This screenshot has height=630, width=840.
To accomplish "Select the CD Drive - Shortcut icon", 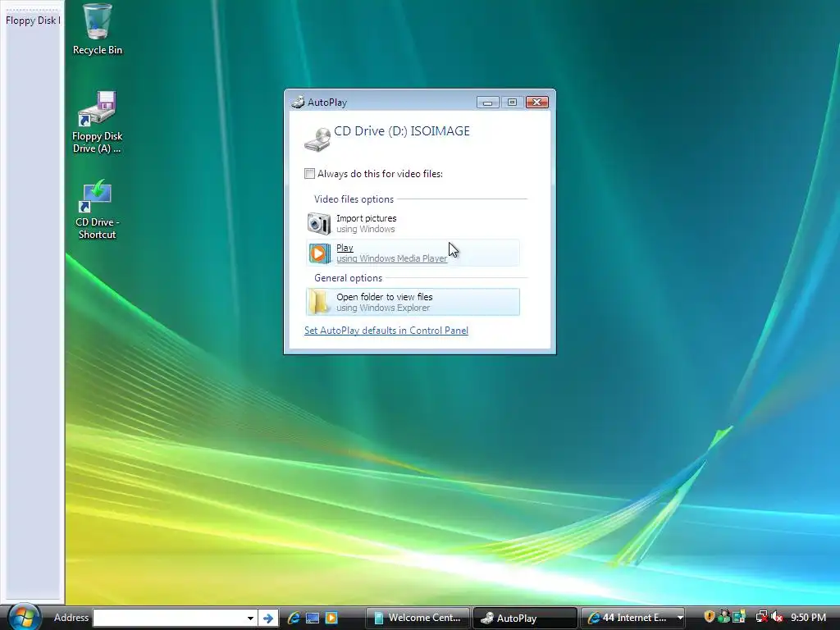I will click(x=97, y=209).
